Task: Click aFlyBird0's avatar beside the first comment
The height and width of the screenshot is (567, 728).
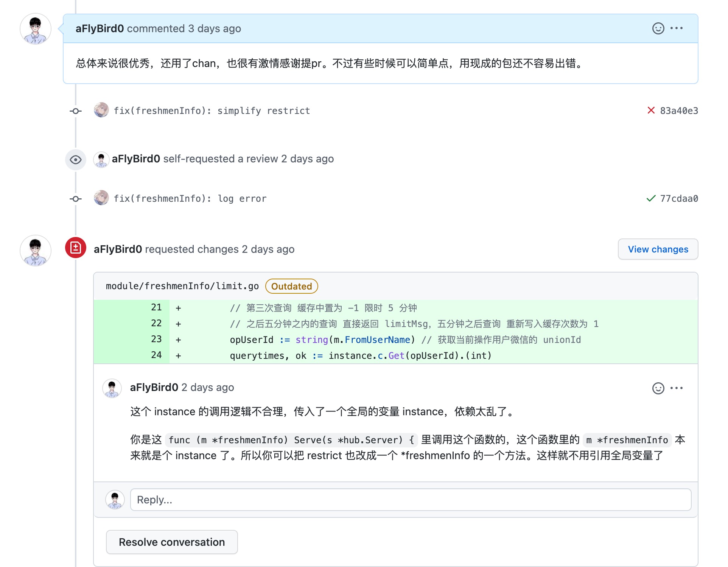Action: pyautogui.click(x=35, y=29)
